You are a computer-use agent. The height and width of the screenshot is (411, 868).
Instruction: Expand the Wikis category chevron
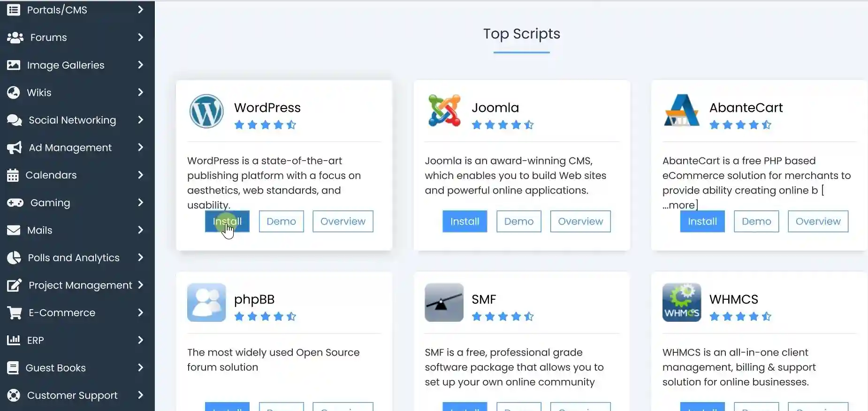pyautogui.click(x=140, y=92)
